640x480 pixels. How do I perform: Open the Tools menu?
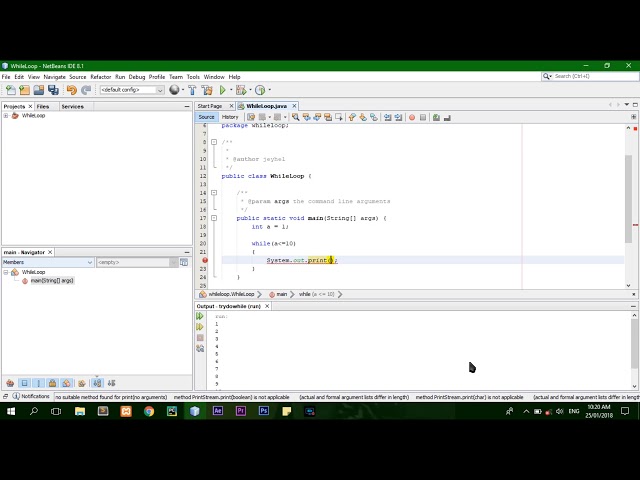[193, 77]
